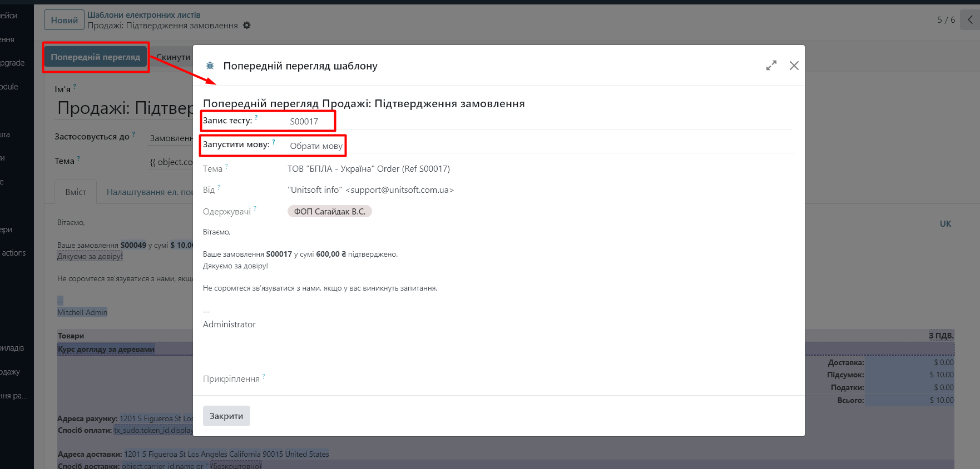This screenshot has width=980, height=469.
Task: Click the Попередній перегляд button
Action: [x=96, y=57]
